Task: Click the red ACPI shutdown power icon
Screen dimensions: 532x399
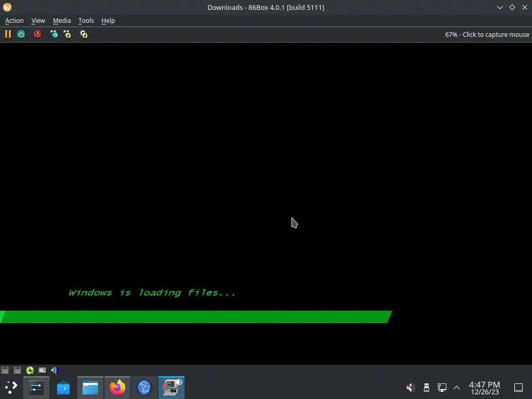Action: [x=37, y=34]
